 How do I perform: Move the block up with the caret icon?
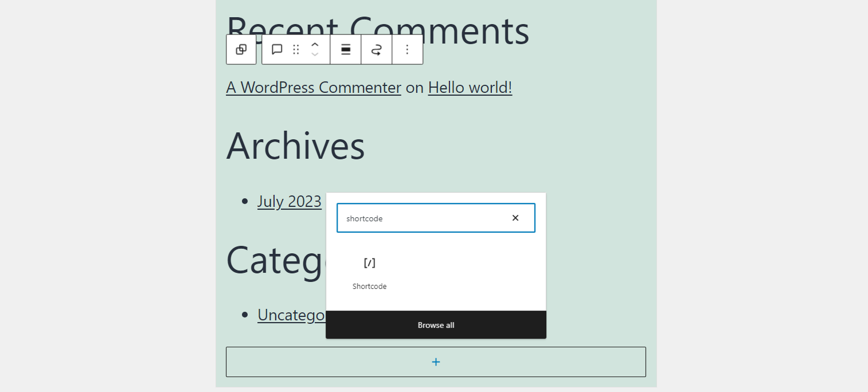315,45
